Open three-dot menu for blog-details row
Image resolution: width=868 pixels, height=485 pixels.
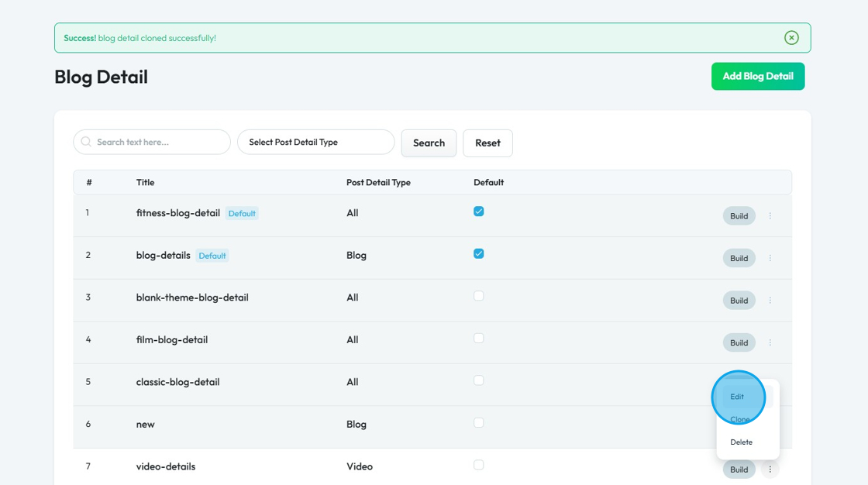[x=770, y=258]
